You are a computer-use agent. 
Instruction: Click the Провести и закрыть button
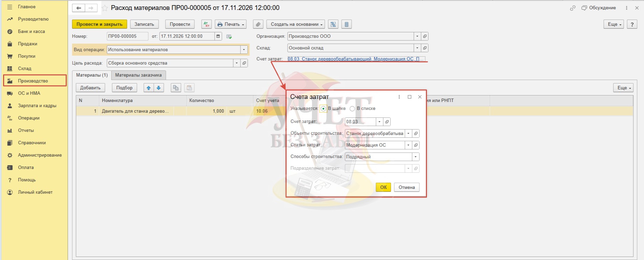click(x=99, y=24)
